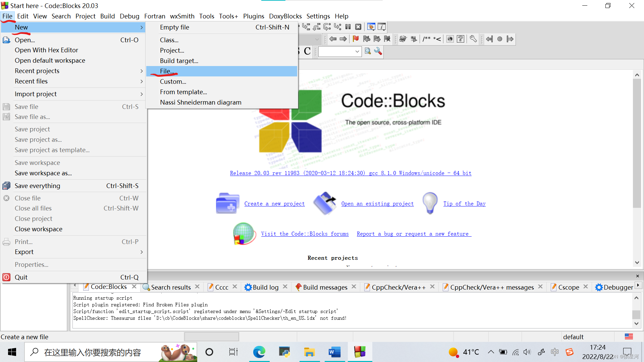
Task: Click the DoxyBlocks wrench preferences icon
Action: (x=473, y=39)
